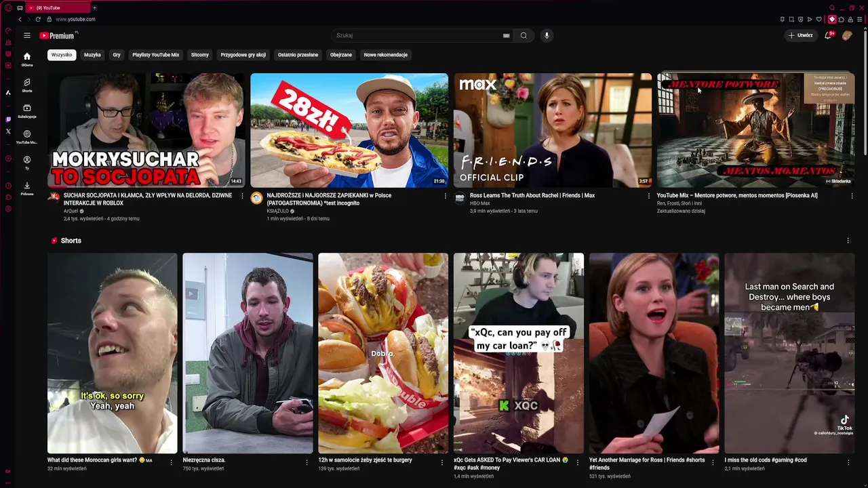This screenshot has width=868, height=488.
Task: Open Pobrane downloads in sidebar
Action: point(27,188)
